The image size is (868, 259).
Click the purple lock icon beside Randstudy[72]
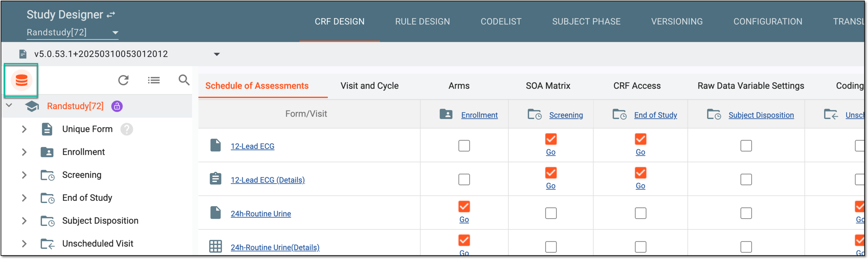(117, 106)
